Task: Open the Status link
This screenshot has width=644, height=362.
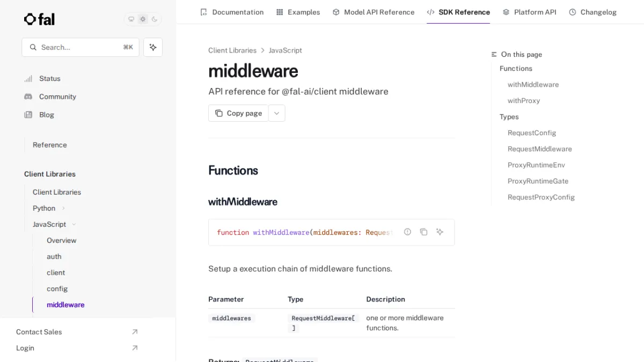Action: (x=50, y=78)
